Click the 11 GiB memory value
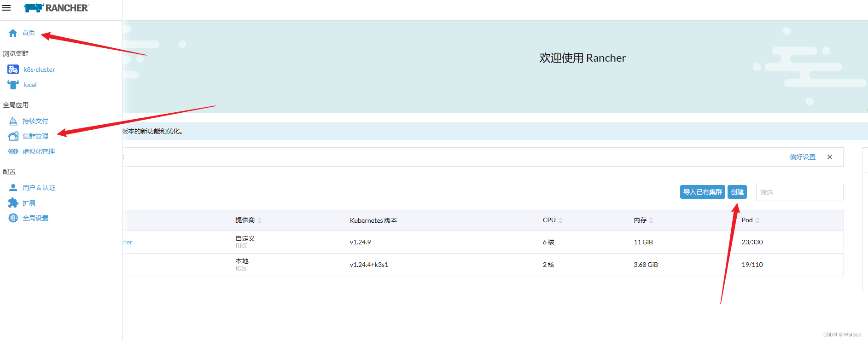 (x=643, y=242)
